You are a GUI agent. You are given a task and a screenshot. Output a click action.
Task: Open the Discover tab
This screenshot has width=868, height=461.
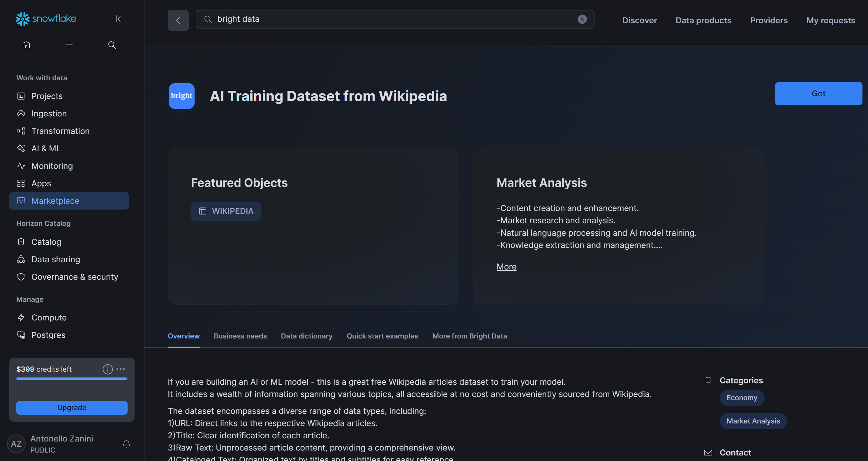click(x=640, y=21)
